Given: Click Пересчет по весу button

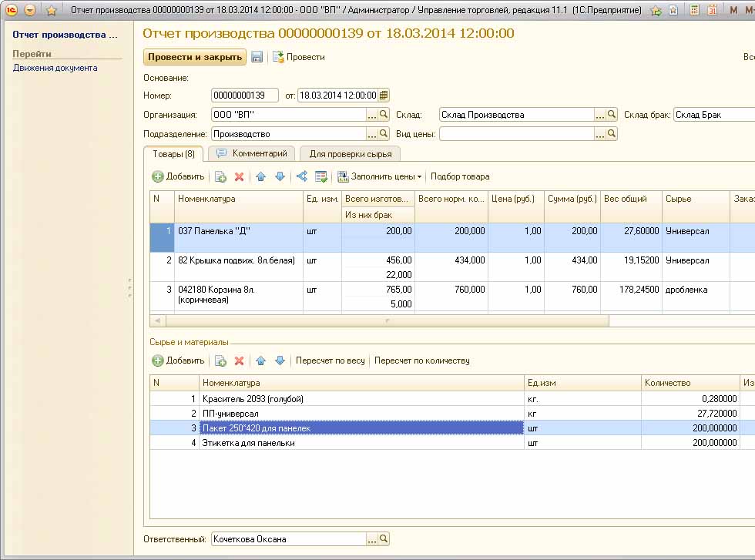Looking at the screenshot, I should coord(331,360).
